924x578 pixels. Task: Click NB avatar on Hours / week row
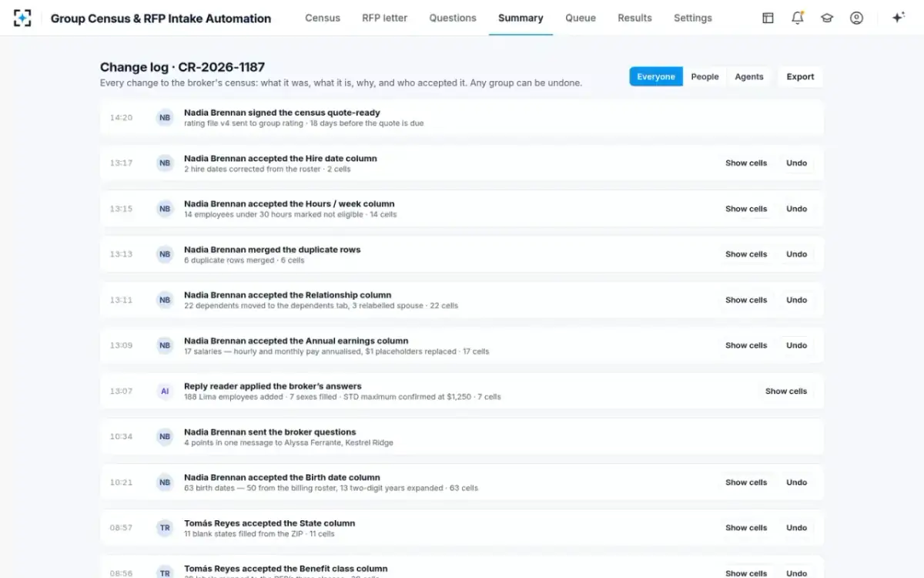click(x=165, y=209)
